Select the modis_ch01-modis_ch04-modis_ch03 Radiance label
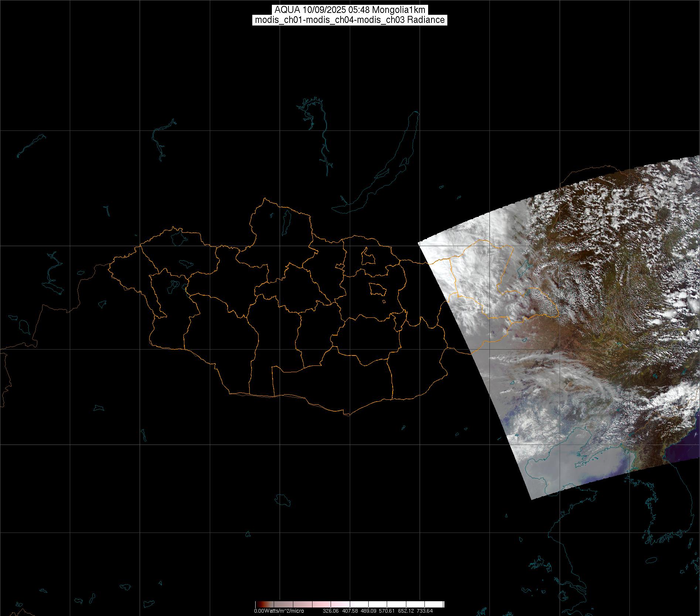The width and height of the screenshot is (700, 616). tap(349, 20)
